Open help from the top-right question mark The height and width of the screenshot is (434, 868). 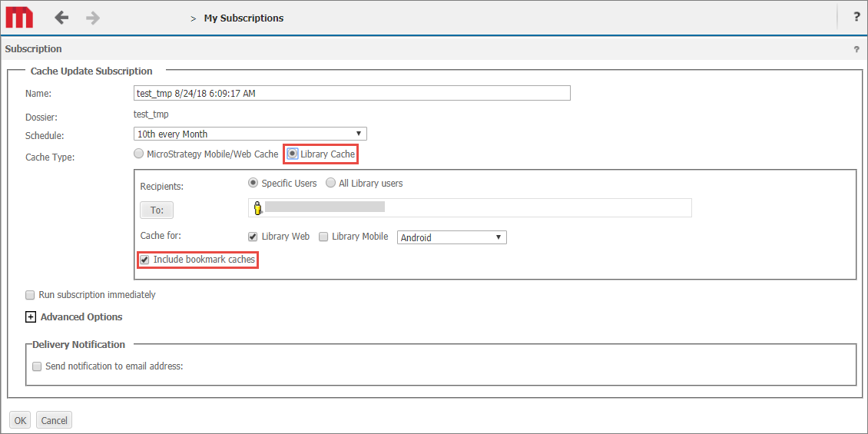coord(856,18)
